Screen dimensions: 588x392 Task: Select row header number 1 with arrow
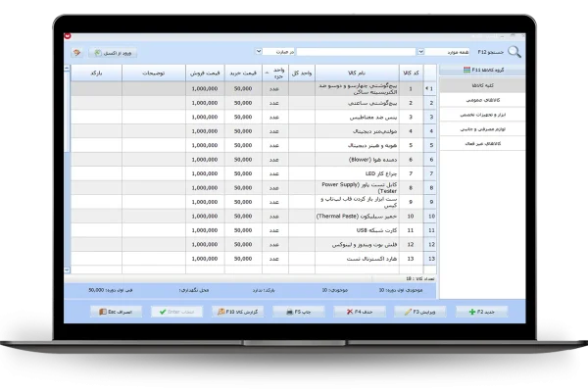[x=430, y=89]
